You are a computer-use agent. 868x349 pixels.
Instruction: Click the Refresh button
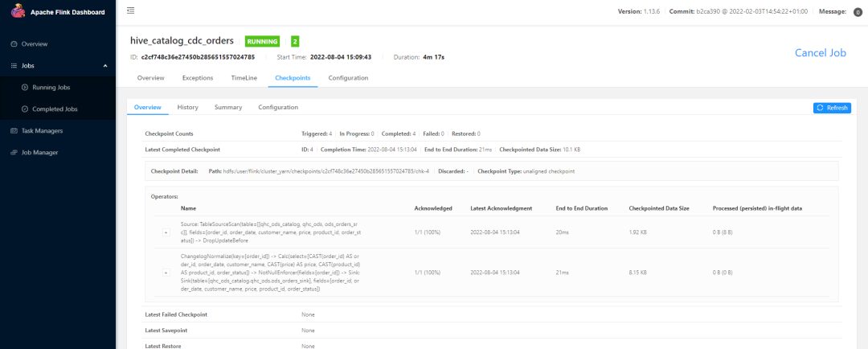coord(832,108)
